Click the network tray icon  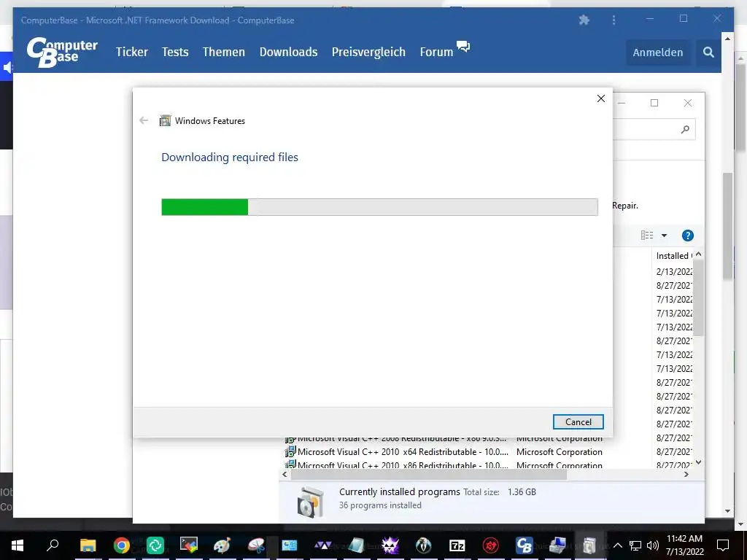[x=635, y=545]
